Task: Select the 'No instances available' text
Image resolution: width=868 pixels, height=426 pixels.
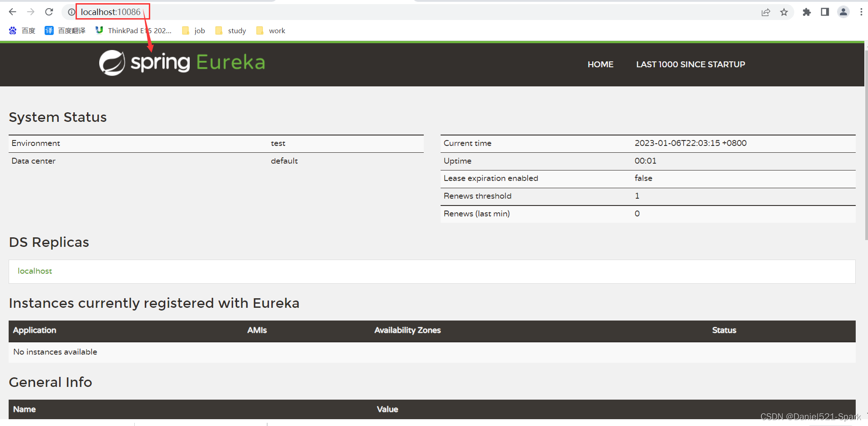Action: coord(55,352)
